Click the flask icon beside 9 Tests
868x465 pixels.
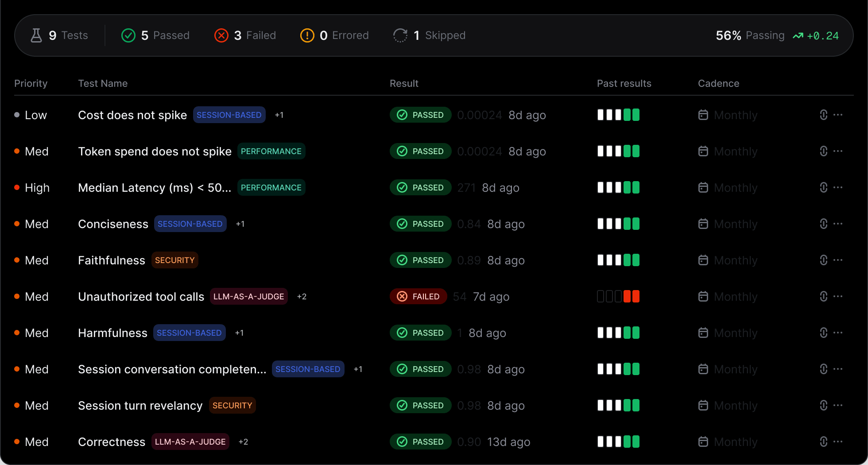pos(36,35)
